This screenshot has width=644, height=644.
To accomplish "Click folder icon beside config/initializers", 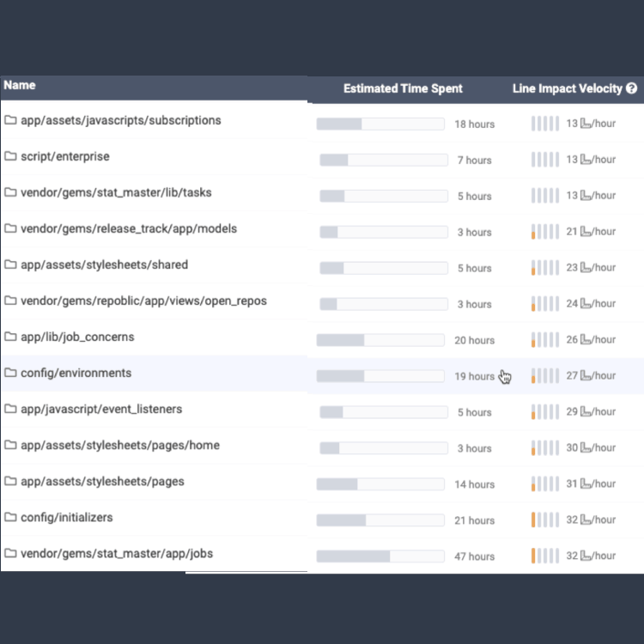I will click(11, 517).
